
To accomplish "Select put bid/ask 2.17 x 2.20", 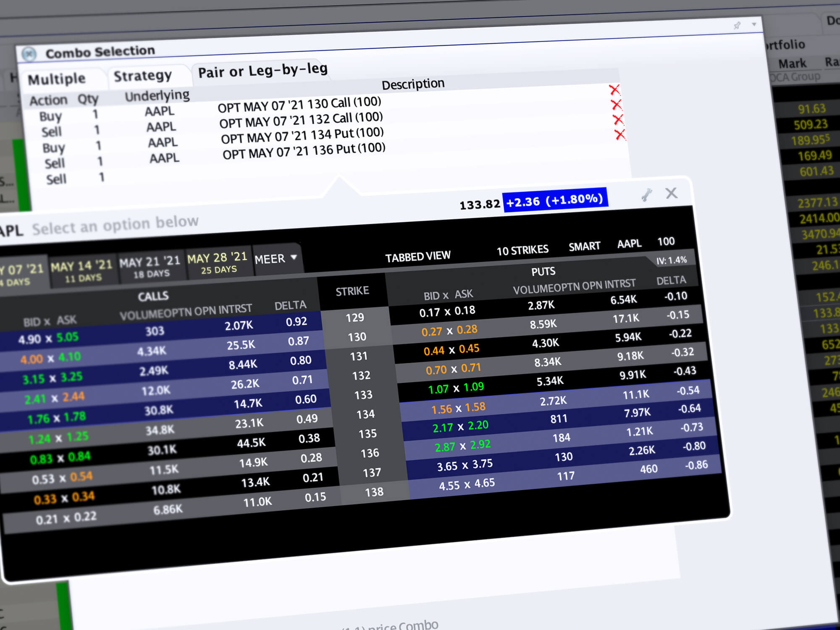I will 461,426.
